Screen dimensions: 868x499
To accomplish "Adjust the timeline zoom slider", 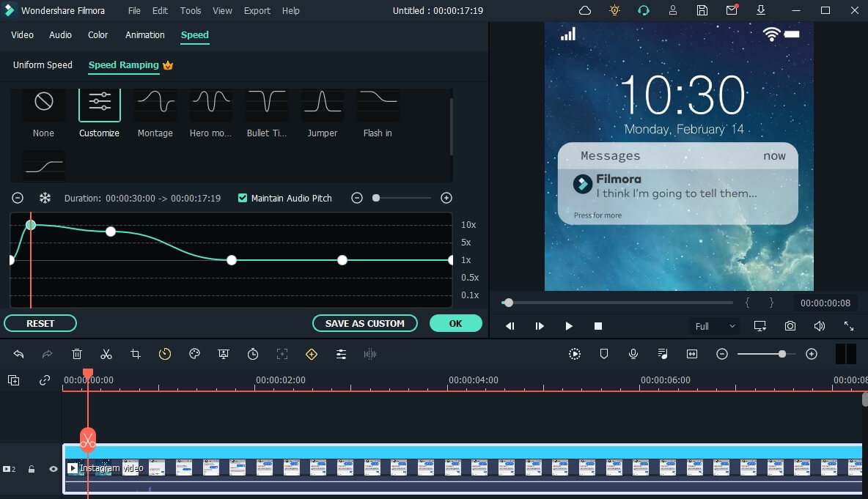I will [x=781, y=354].
